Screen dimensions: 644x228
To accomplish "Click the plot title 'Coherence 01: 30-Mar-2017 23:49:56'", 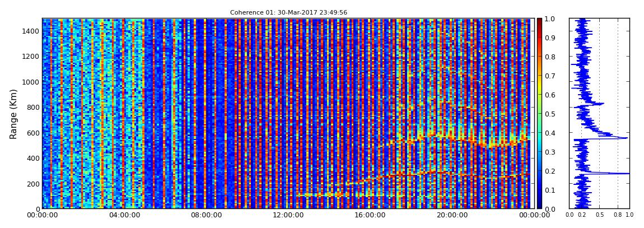I will click(288, 12).
